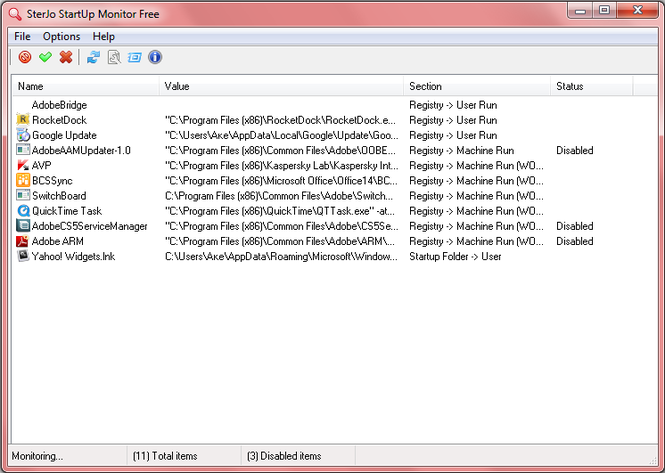Click the red Disable toolbar icon
The height and width of the screenshot is (473, 665).
[x=25, y=58]
